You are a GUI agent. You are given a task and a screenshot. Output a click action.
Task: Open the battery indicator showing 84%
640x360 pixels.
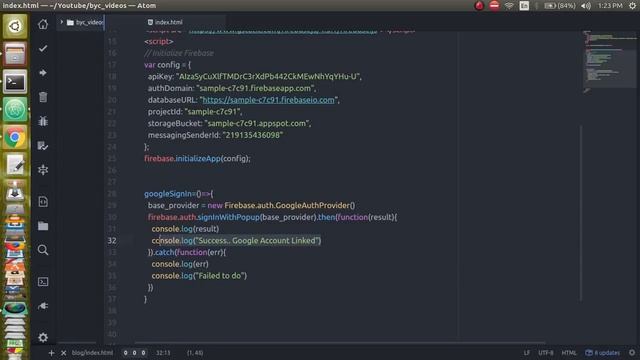560,6
